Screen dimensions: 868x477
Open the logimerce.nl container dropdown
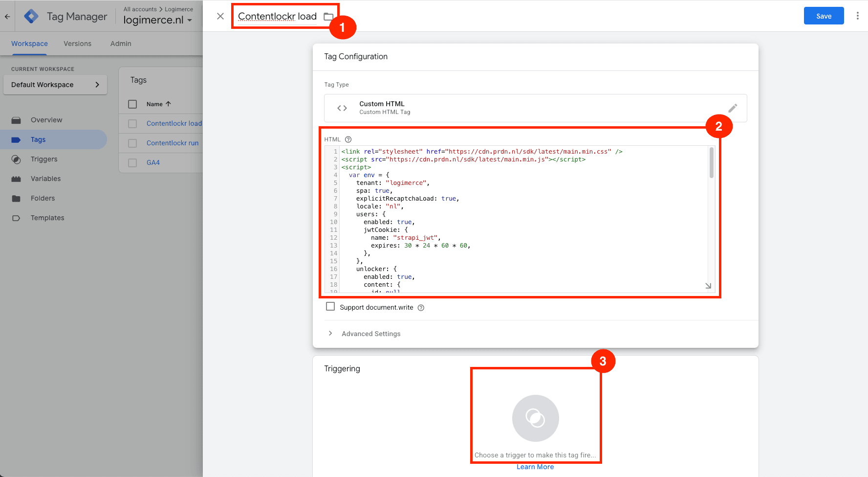156,20
